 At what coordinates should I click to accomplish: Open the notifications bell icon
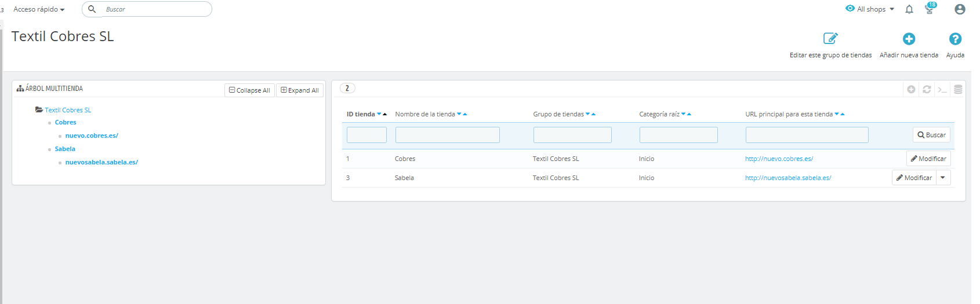click(x=909, y=9)
